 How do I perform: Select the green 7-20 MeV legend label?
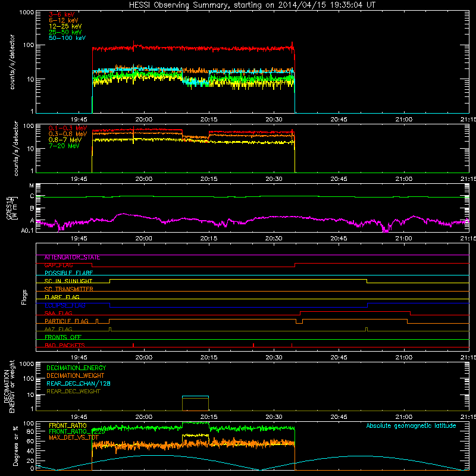pyautogui.click(x=64, y=146)
